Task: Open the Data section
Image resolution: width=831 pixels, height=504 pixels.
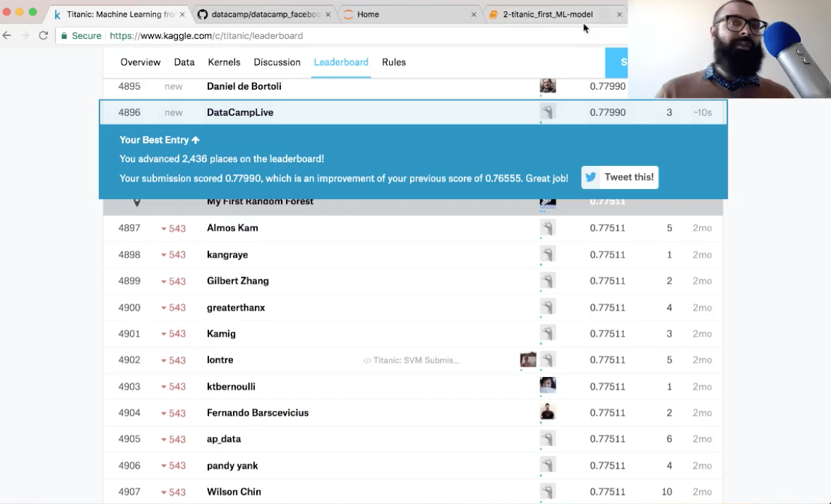Action: (184, 62)
